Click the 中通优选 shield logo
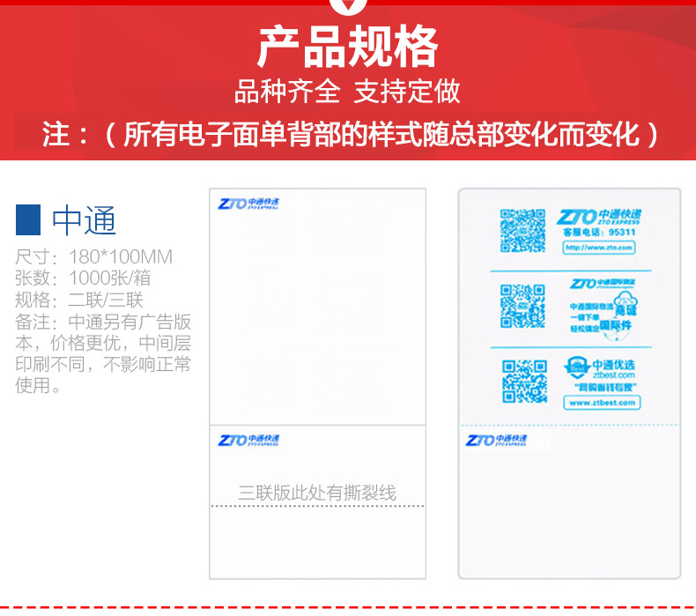The height and width of the screenshot is (616, 696). tap(576, 367)
